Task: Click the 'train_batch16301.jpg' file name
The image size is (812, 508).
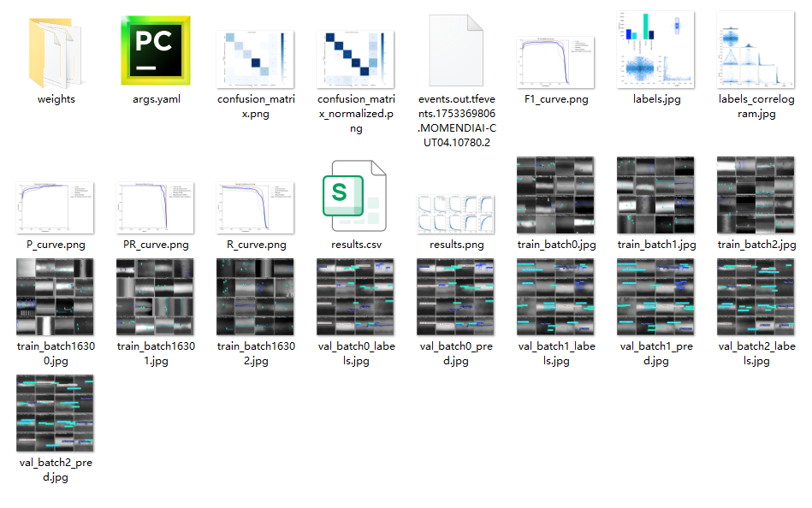Action: click(x=156, y=353)
